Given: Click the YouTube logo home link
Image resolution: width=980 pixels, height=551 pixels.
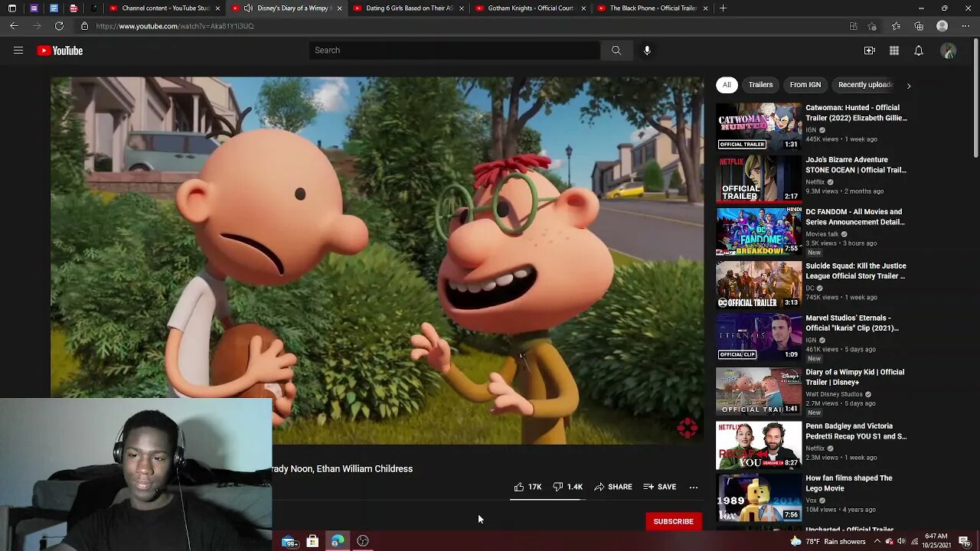Looking at the screenshot, I should (x=60, y=51).
